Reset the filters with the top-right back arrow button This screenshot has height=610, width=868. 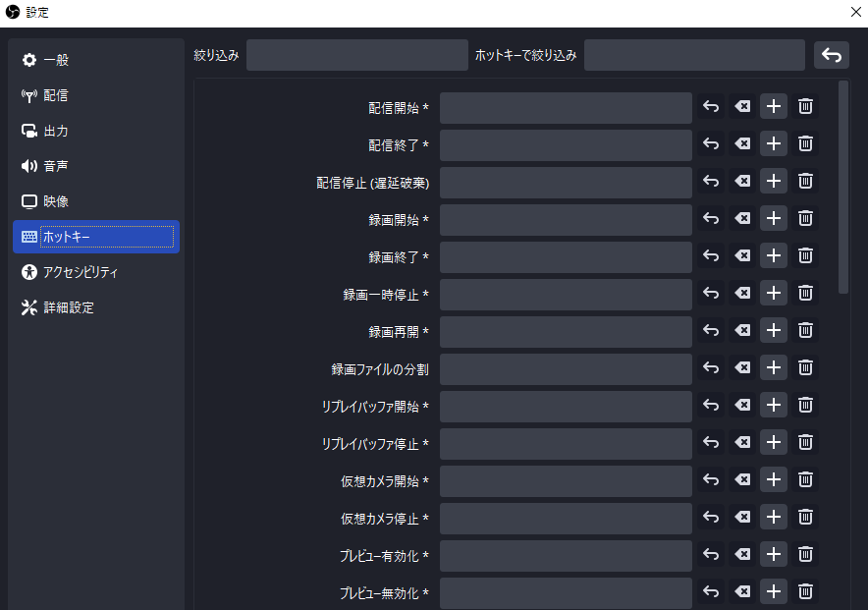[x=831, y=55]
